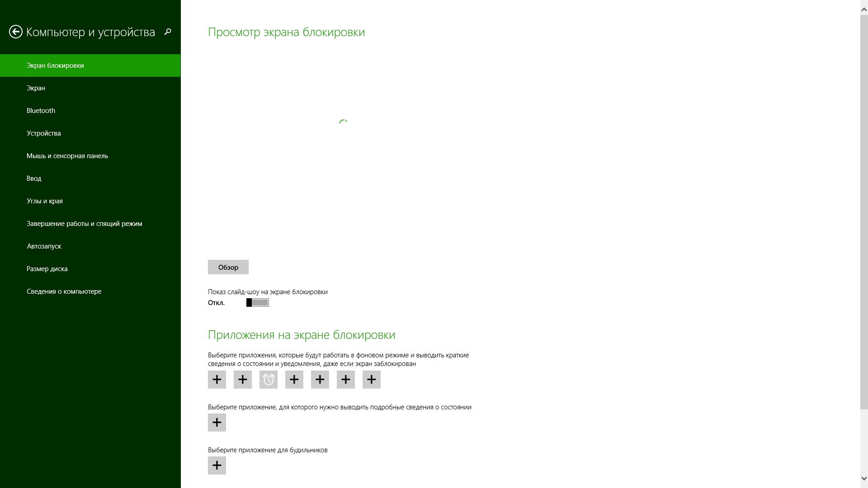
Task: Navigate back to Компьютер и устройства
Action: tap(15, 32)
